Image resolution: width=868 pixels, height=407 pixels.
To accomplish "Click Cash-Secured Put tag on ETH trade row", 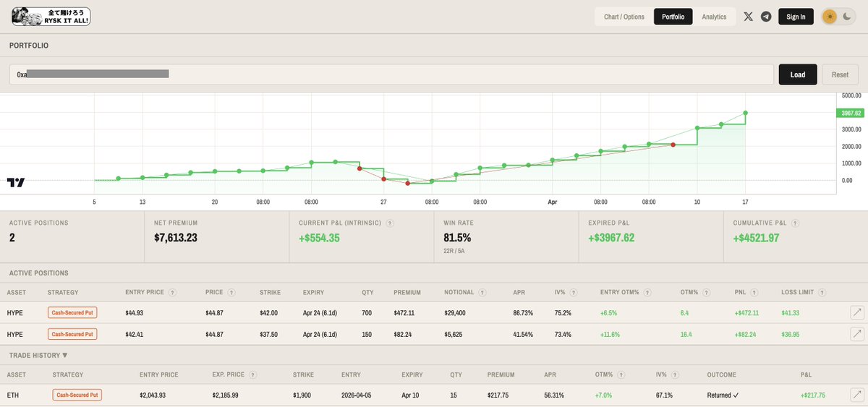I will [77, 395].
